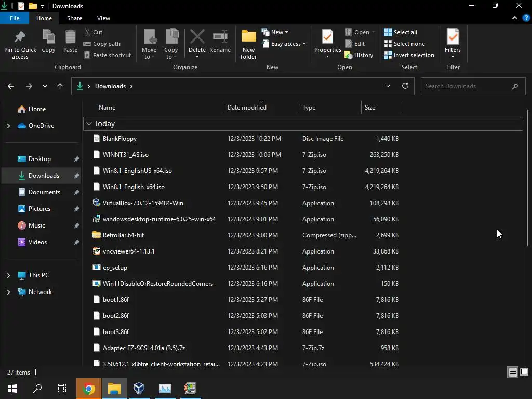Click the Help question mark icon
Screen dimensions: 532x399
pos(526,18)
